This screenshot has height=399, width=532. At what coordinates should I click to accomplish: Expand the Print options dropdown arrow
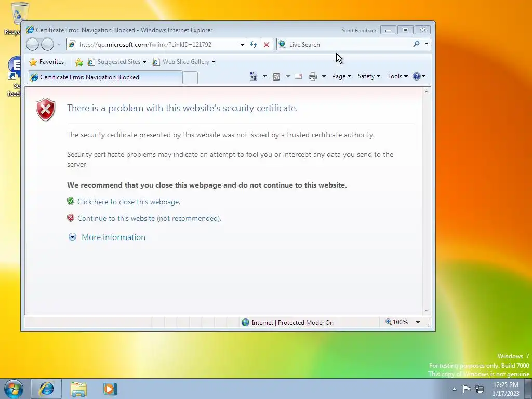tap(324, 76)
